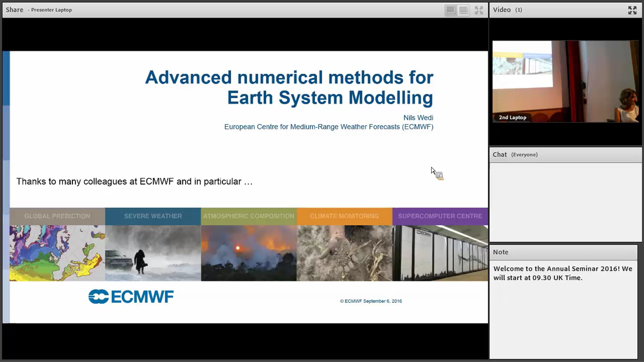Click the presenter name 'Nils Wedi'

[x=418, y=118]
